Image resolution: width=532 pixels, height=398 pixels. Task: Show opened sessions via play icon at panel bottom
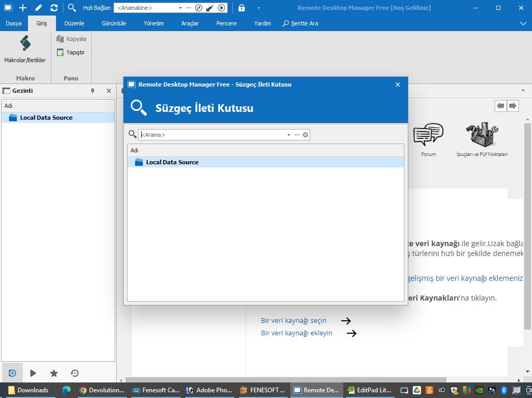click(x=33, y=373)
